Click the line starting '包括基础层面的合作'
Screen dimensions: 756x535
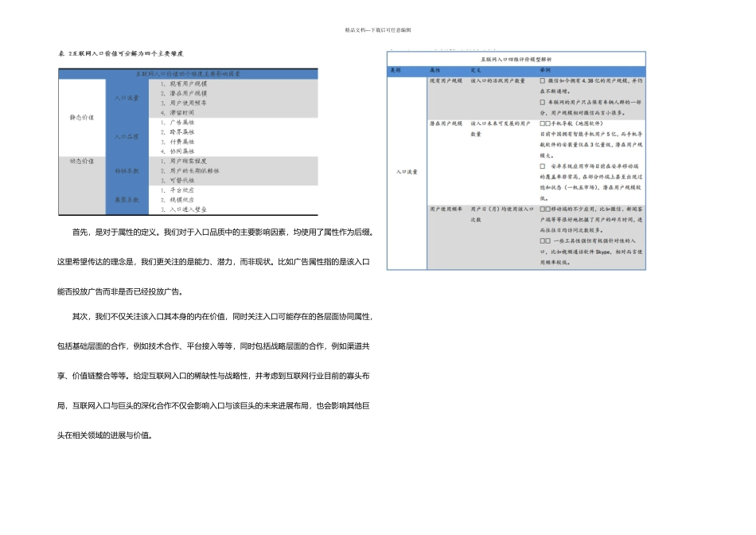(x=213, y=346)
